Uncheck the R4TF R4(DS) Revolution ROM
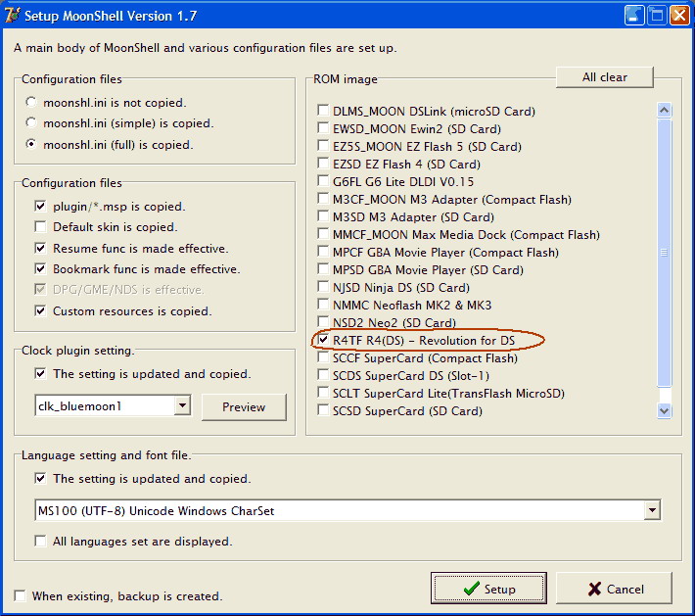 (x=324, y=340)
